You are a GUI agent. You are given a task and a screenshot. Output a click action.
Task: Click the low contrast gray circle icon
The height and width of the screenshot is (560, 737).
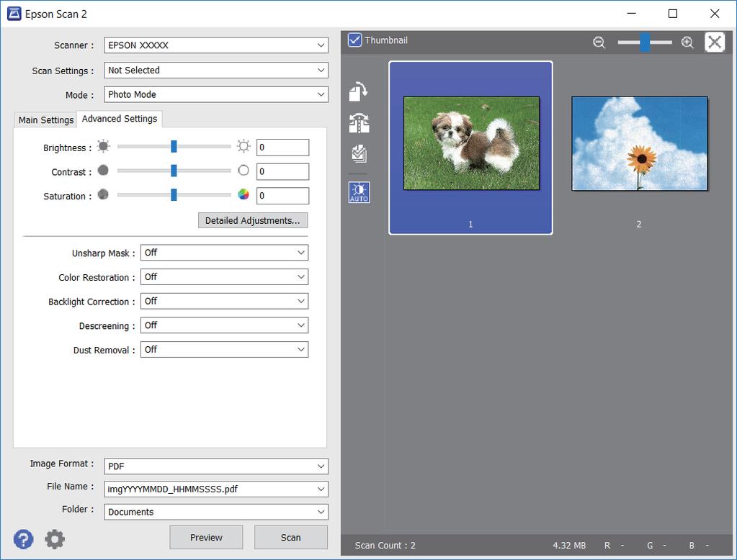[103, 171]
